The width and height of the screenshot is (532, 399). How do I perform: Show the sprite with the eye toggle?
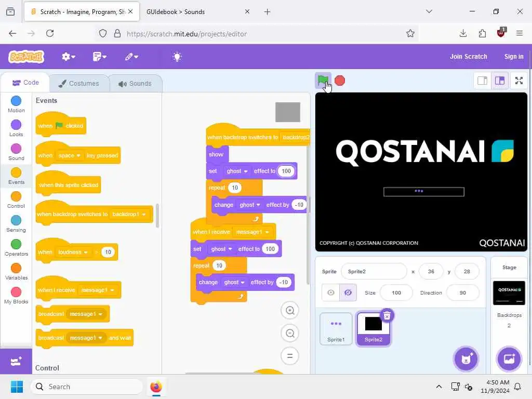coord(331,292)
